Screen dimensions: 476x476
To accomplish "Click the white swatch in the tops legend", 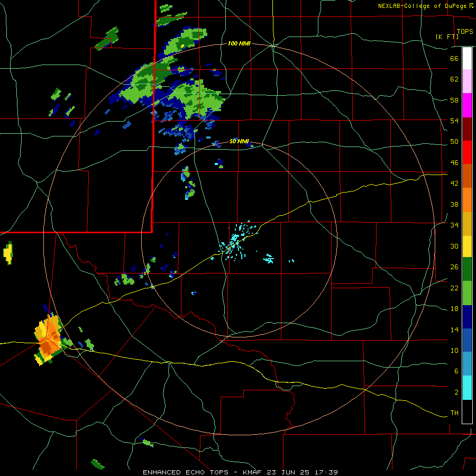I will [x=467, y=58].
